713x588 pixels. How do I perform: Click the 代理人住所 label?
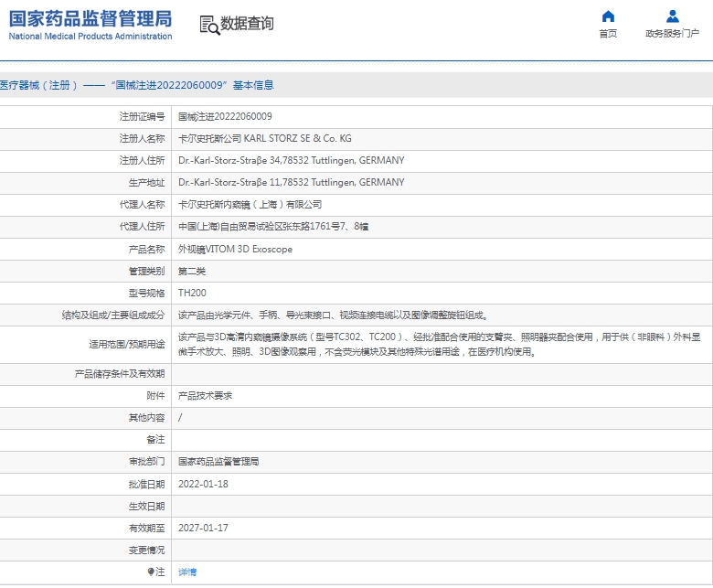[x=142, y=227]
